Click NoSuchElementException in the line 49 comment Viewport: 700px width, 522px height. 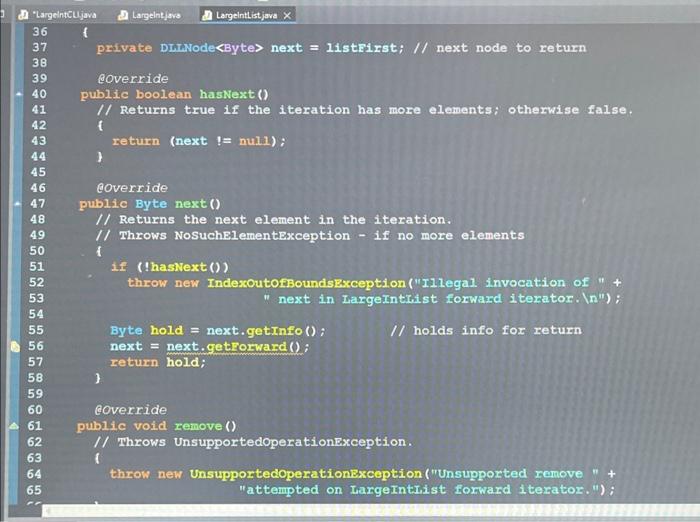tap(262, 235)
